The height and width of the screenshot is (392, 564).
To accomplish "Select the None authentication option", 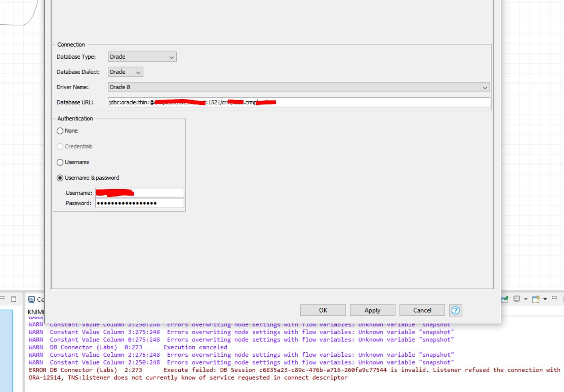I will coord(60,131).
